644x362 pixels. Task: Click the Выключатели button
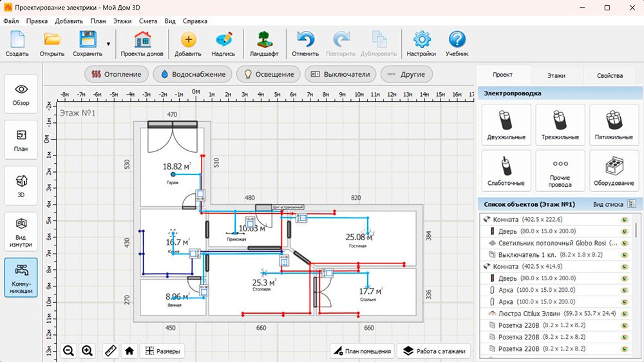click(341, 74)
